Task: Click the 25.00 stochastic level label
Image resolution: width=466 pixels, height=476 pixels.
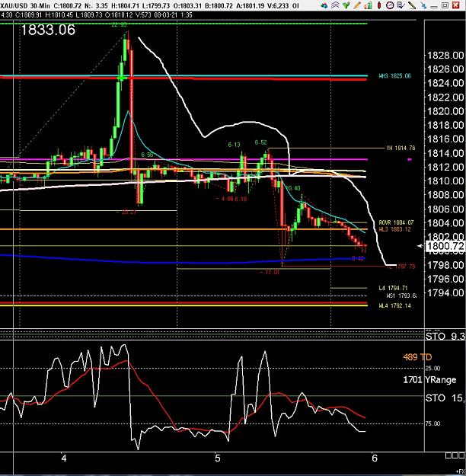Action: [x=432, y=368]
